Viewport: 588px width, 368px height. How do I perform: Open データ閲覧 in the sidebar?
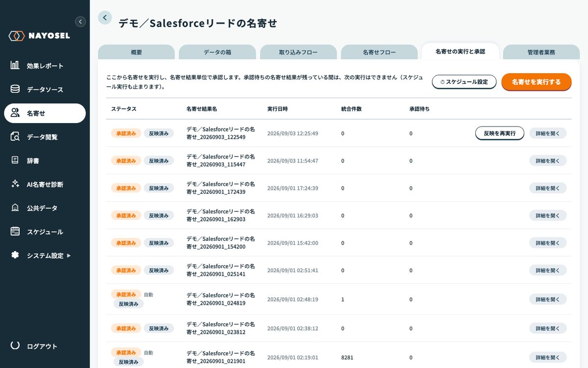45,137
